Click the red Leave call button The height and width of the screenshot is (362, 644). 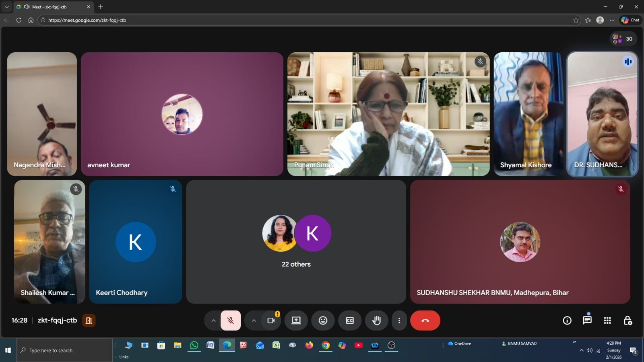coord(425,321)
